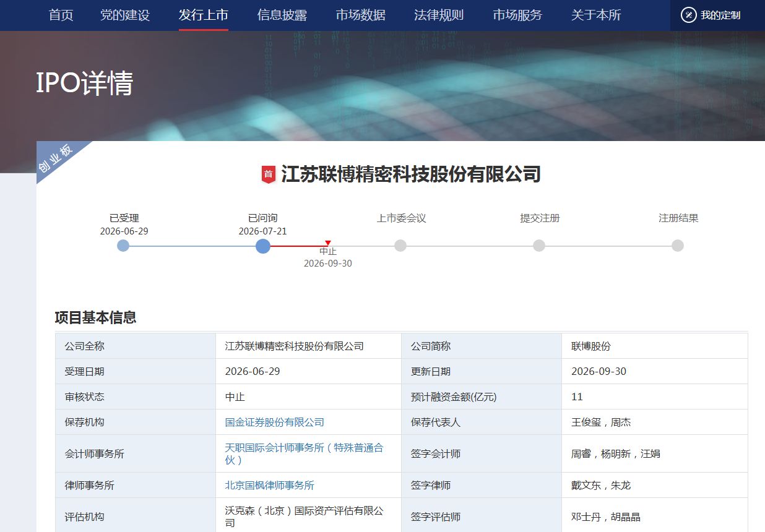Click the 王俊玺，周杰 representatives cell
Viewport: 765px width, 532px height.
point(655,423)
